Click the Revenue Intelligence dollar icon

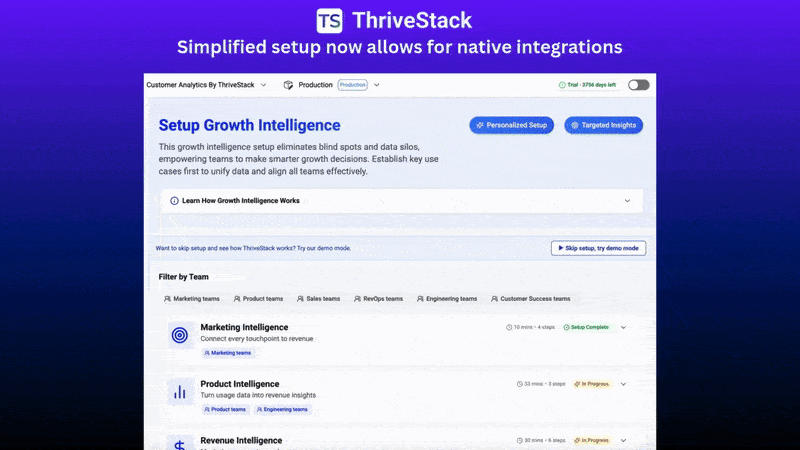pos(180,444)
